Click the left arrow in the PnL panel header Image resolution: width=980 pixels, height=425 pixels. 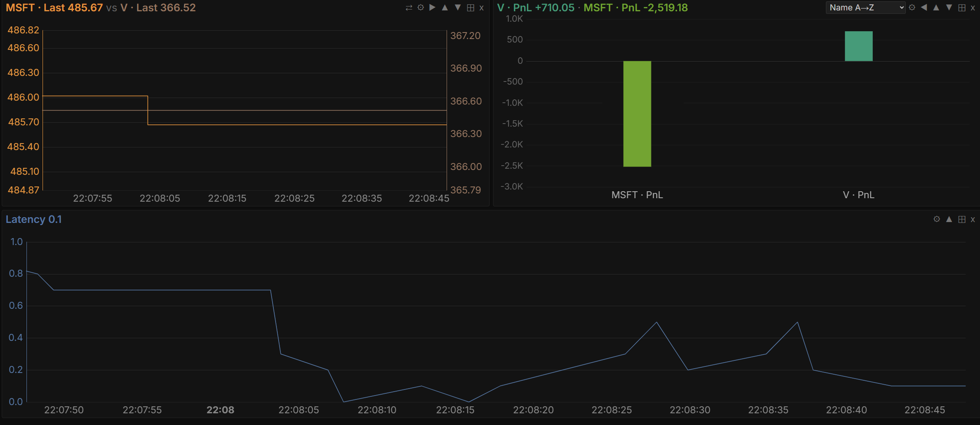click(924, 8)
